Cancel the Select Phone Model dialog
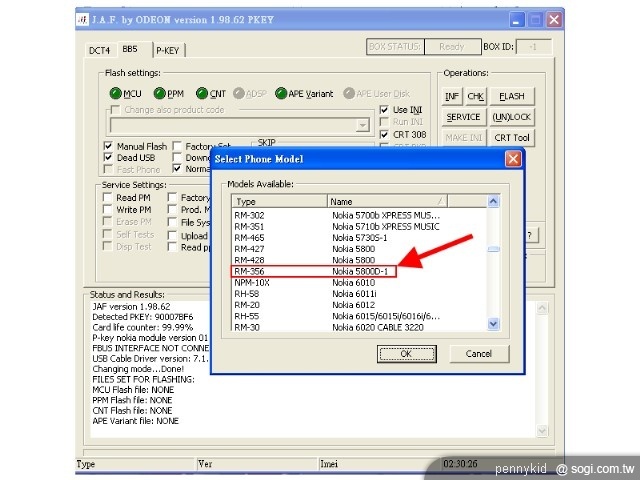 [479, 353]
